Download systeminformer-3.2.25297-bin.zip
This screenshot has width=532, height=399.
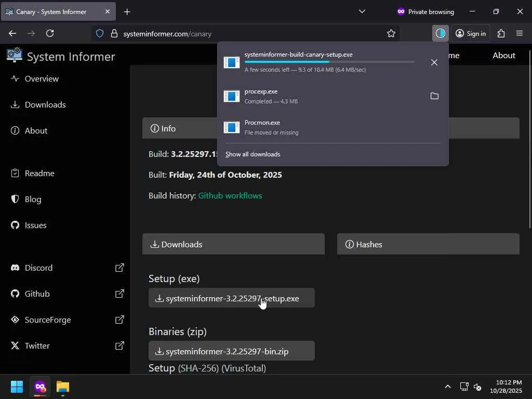click(232, 351)
